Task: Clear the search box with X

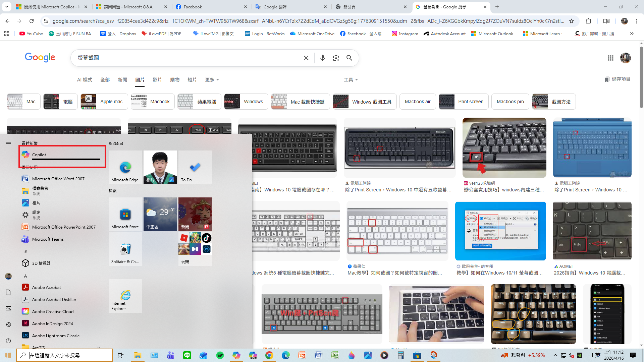Action: pyautogui.click(x=306, y=58)
